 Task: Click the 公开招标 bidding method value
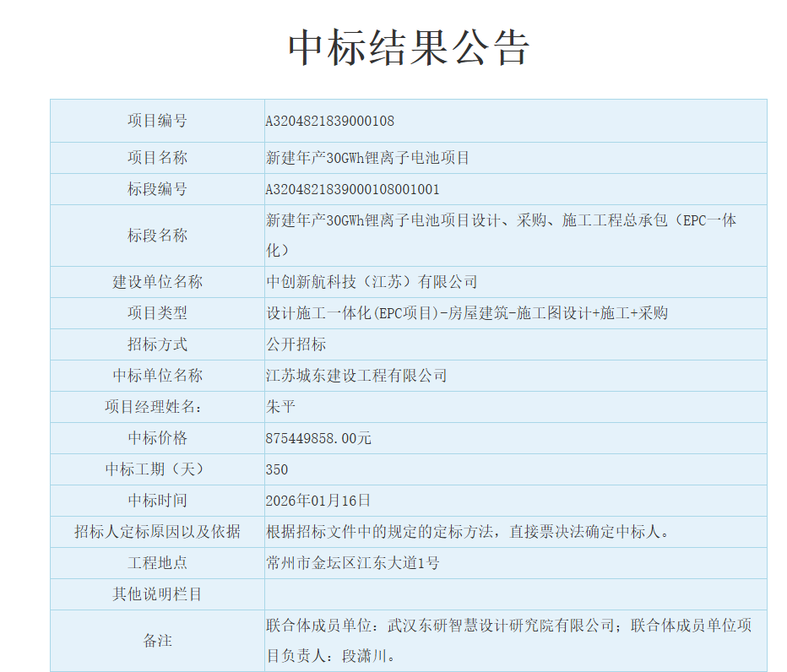296,344
